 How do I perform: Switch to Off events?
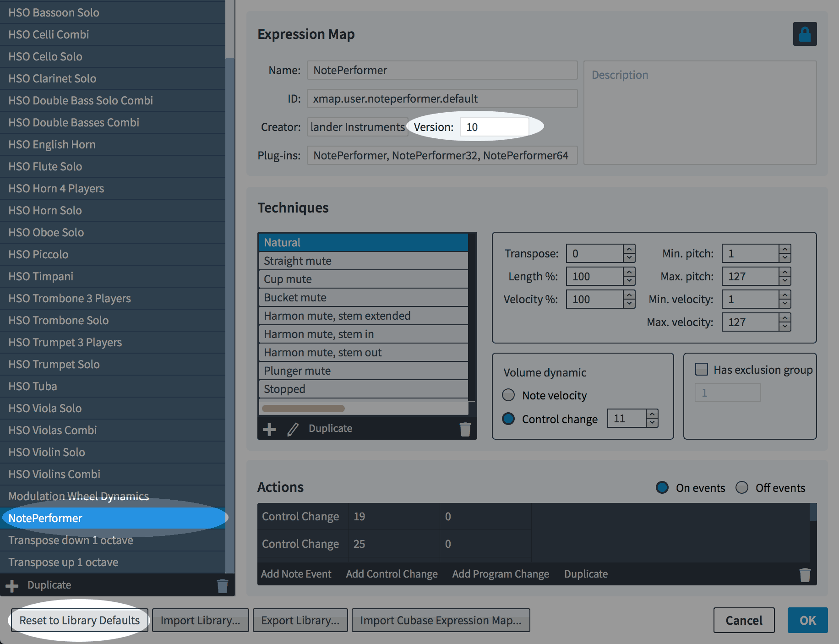click(742, 487)
